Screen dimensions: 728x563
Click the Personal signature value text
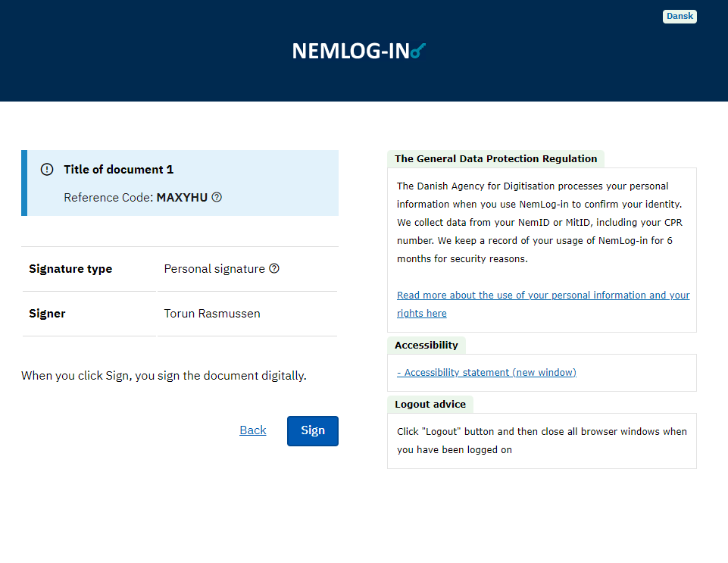point(214,269)
